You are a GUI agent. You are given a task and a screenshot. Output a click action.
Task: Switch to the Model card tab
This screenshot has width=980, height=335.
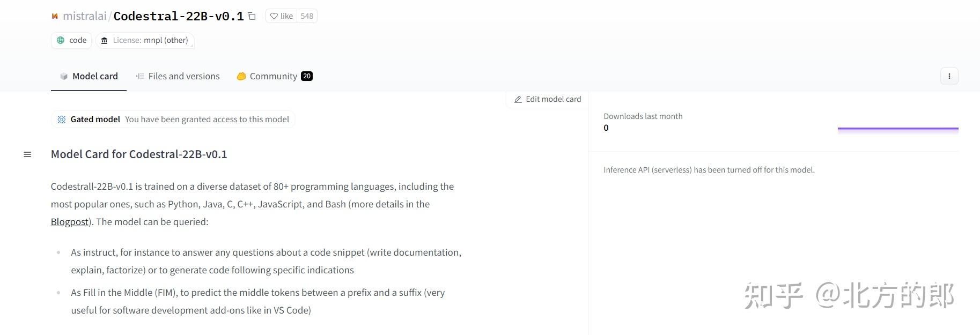tap(89, 76)
